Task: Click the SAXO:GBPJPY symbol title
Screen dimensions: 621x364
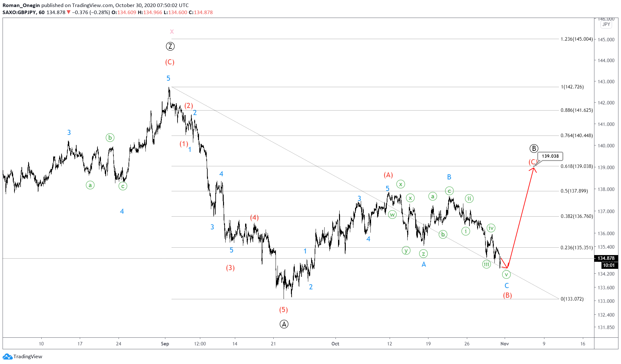Action: [21, 12]
